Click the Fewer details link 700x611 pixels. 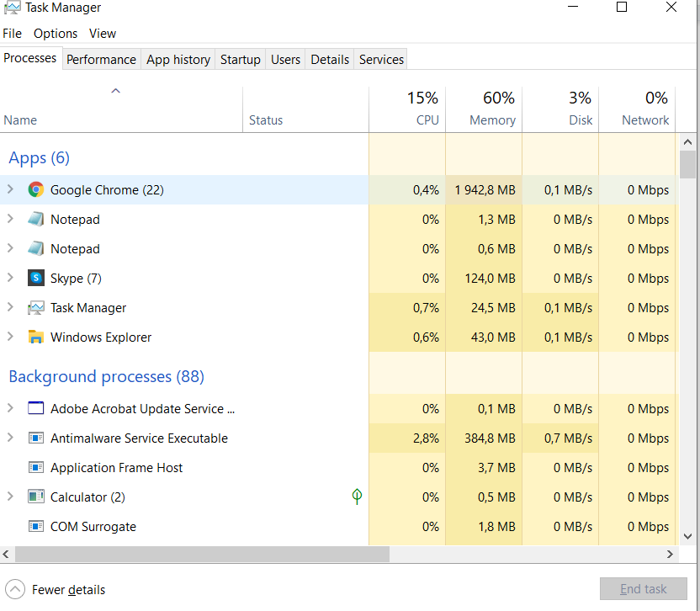(68, 590)
